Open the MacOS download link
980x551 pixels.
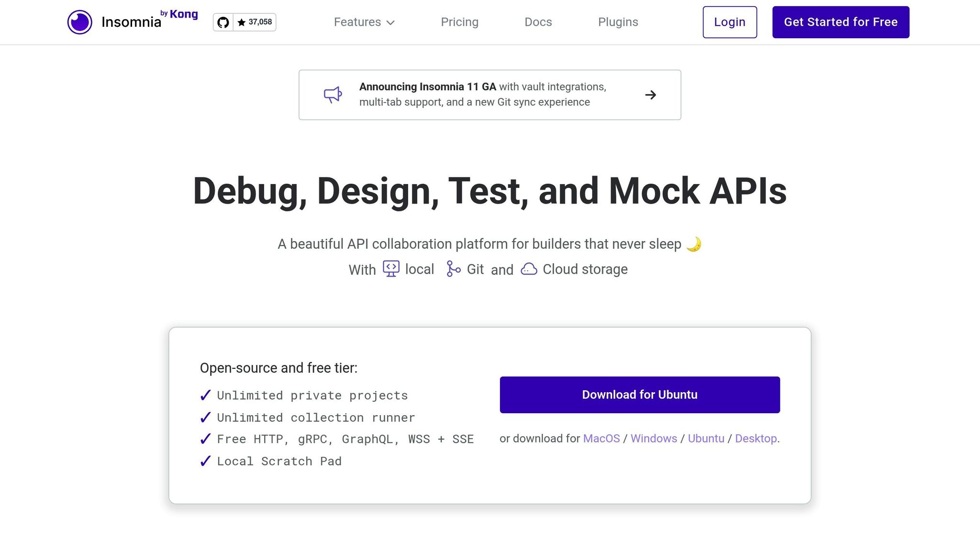click(601, 439)
